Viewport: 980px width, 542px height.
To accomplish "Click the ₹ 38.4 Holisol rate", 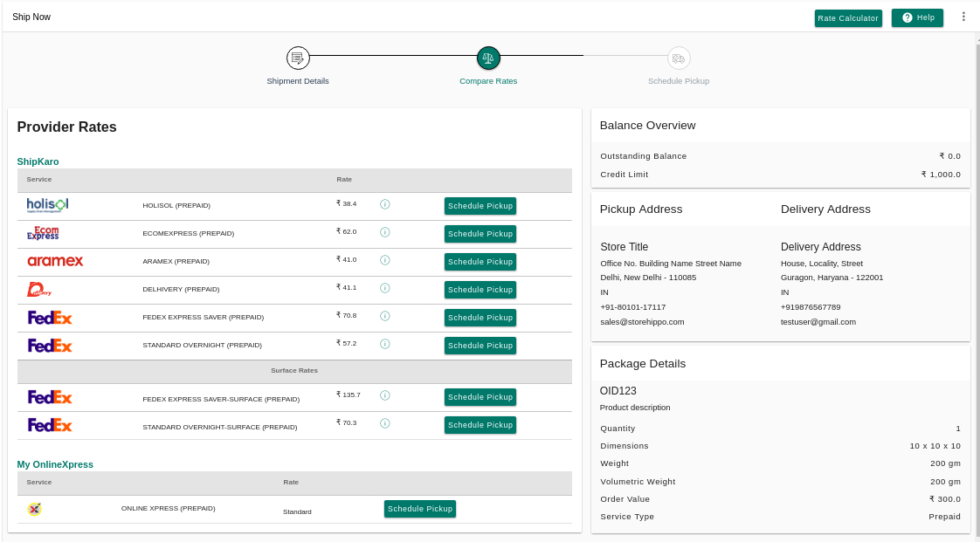I will 346,203.
